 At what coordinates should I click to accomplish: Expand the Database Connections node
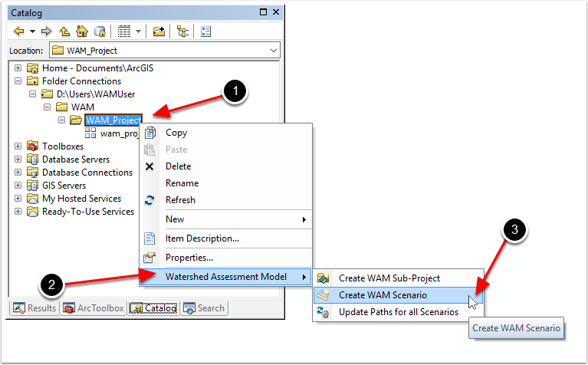tap(18, 173)
